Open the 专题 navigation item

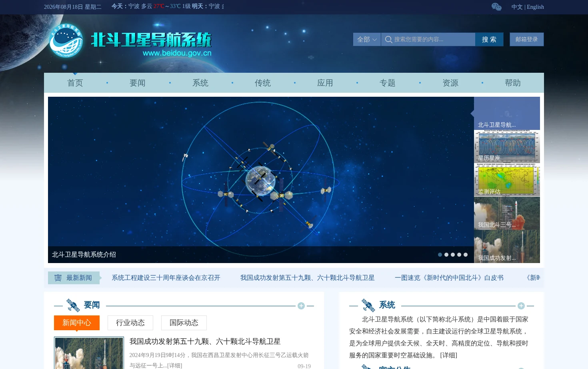388,83
